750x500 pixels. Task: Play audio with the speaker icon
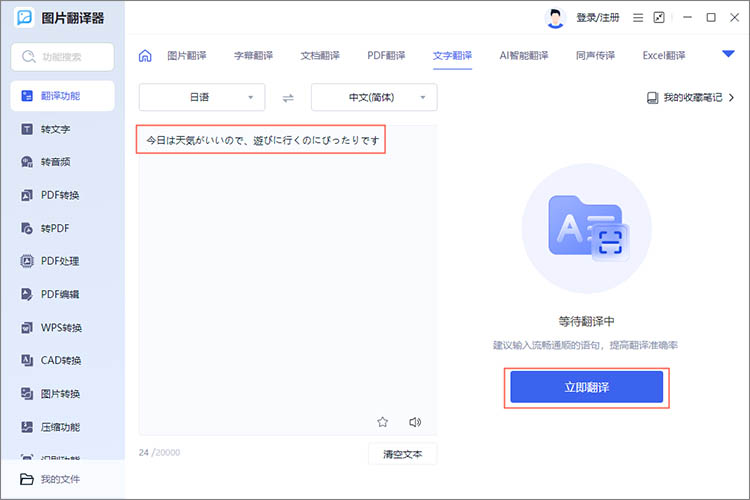click(415, 422)
